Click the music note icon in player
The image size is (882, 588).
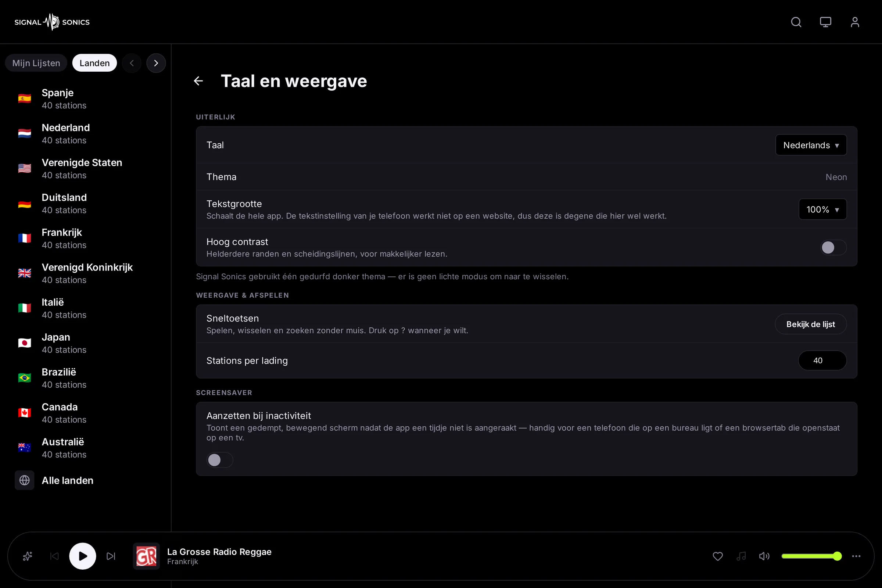pyautogui.click(x=741, y=556)
